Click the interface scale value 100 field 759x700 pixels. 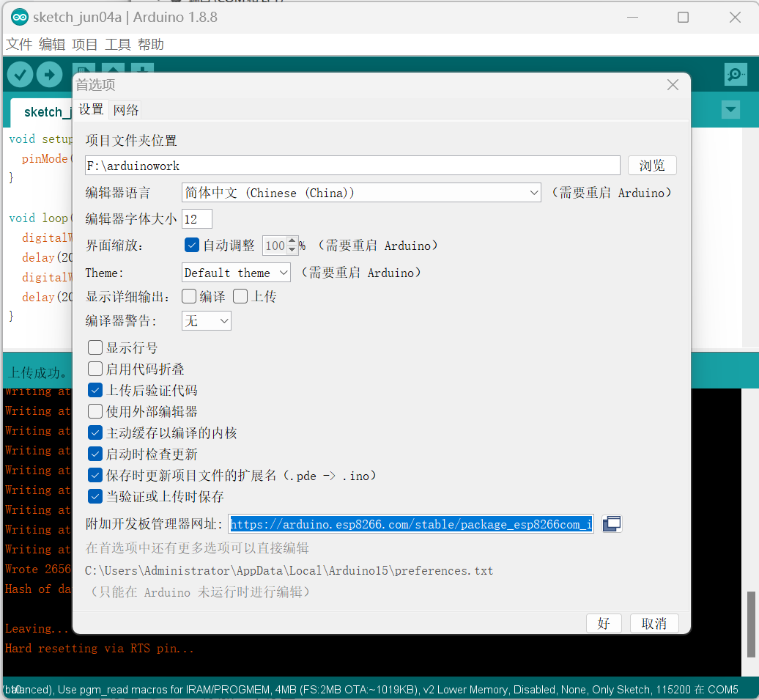coord(275,246)
